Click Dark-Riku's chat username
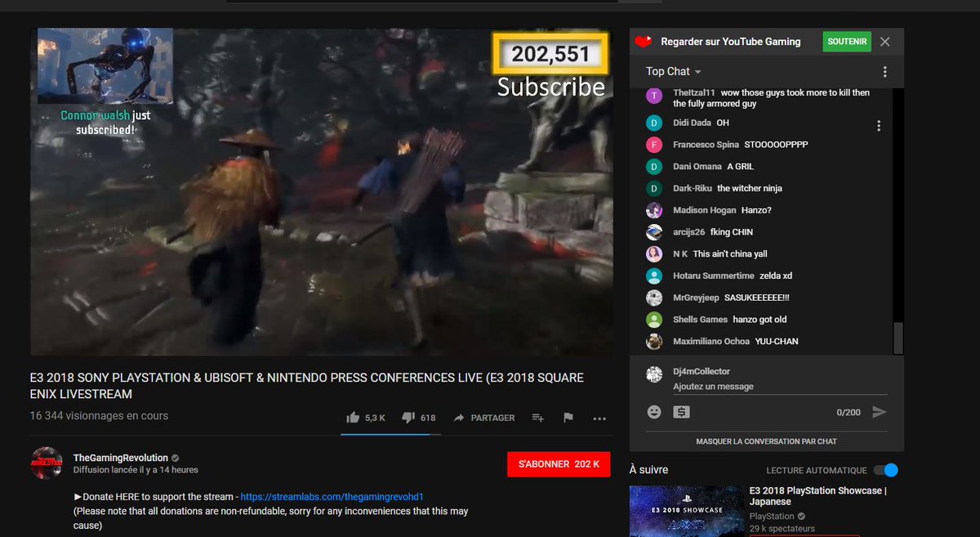Screen dimensions: 980x537 click(x=693, y=188)
